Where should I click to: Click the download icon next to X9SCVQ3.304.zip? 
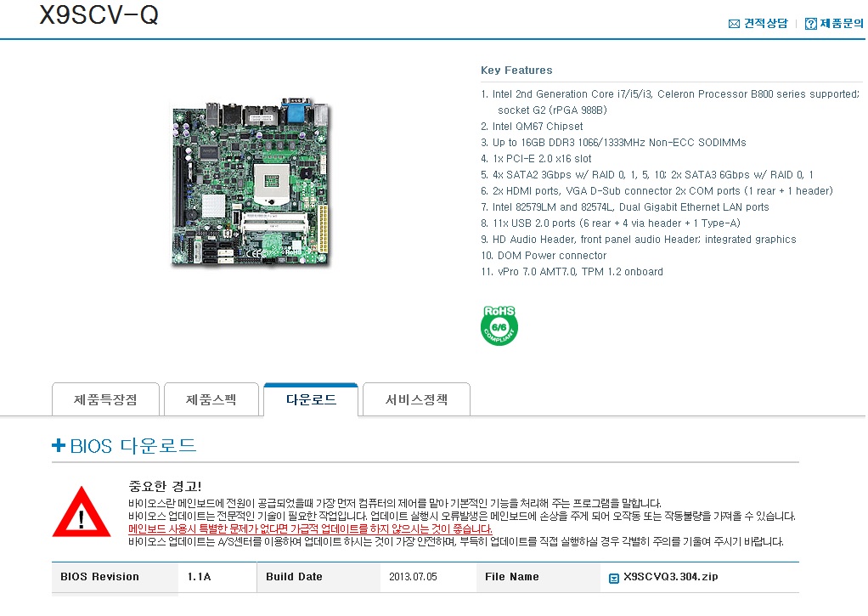coord(613,579)
